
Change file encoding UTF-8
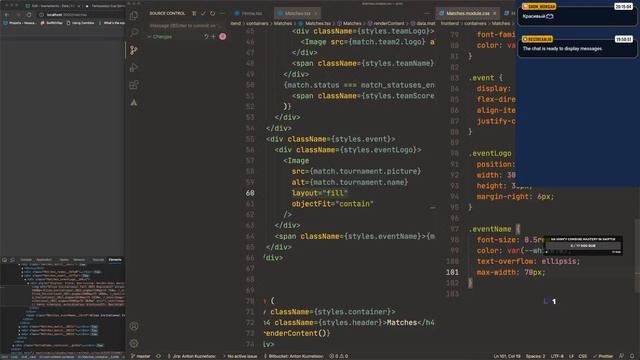coord(557,356)
